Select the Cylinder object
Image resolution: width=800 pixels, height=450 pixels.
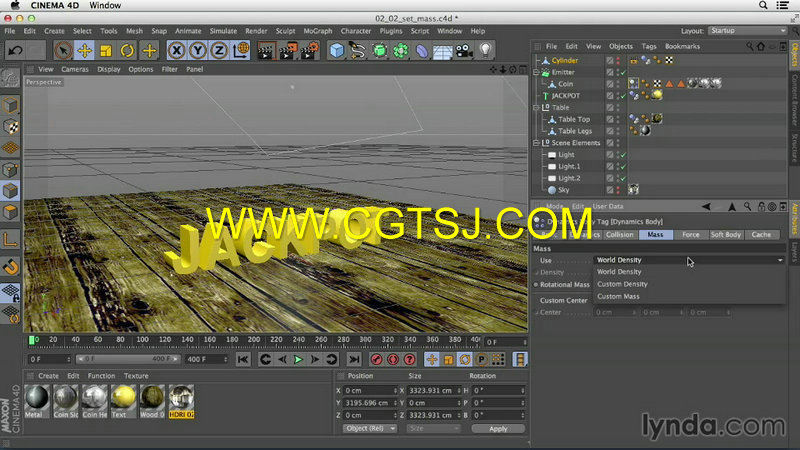565,61
